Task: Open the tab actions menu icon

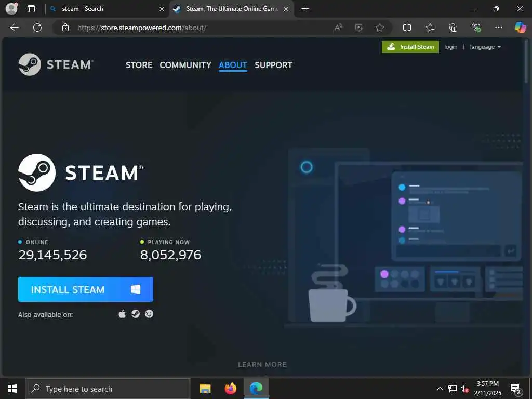Action: pos(31,9)
